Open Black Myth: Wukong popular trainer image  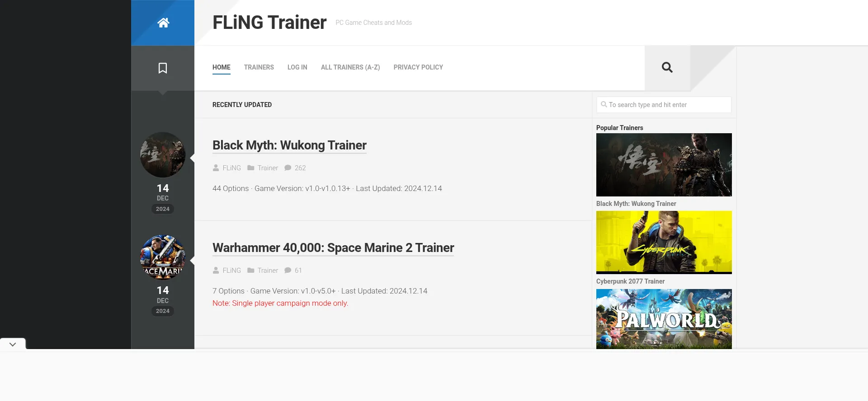664,165
